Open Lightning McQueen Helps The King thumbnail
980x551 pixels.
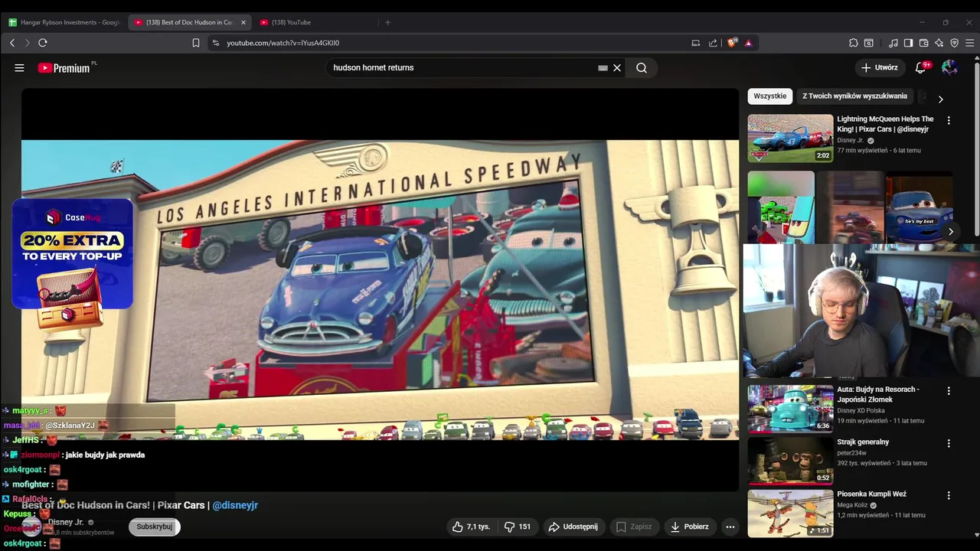coord(790,139)
